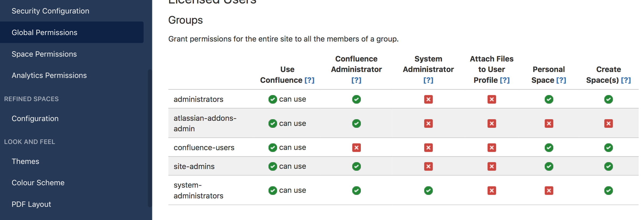Click system-administrators Personal Space red cross icon

pos(549,191)
